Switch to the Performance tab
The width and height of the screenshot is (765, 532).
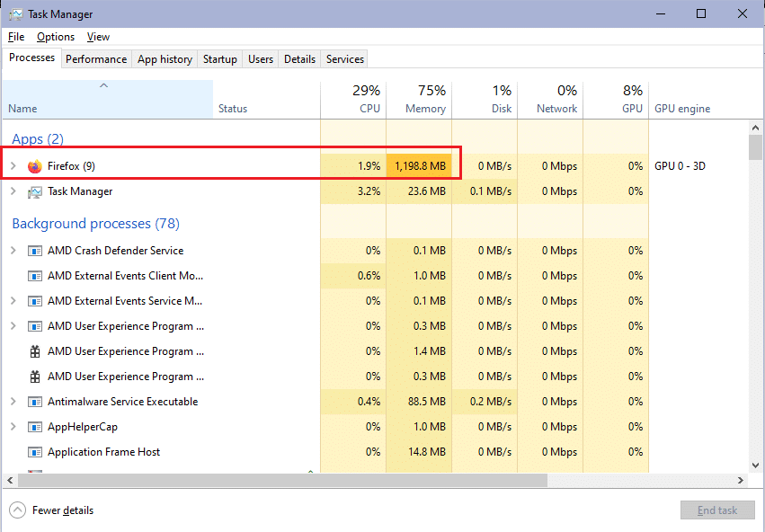[96, 59]
